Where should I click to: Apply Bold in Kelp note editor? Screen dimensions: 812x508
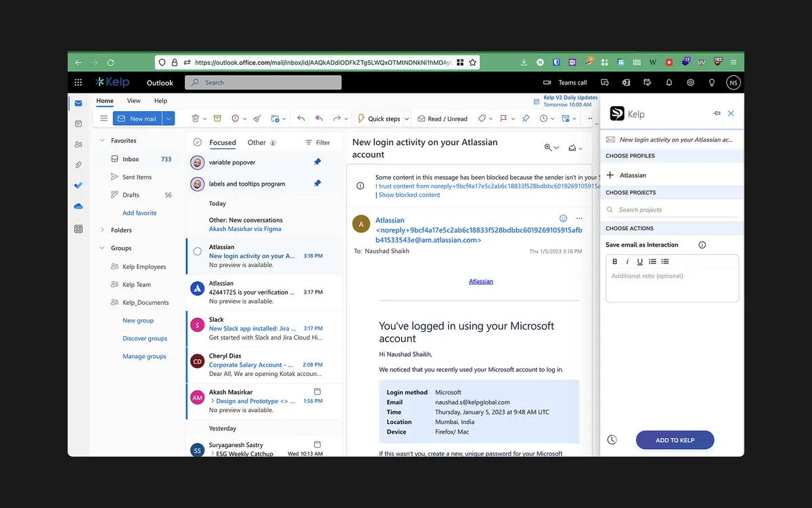point(615,261)
